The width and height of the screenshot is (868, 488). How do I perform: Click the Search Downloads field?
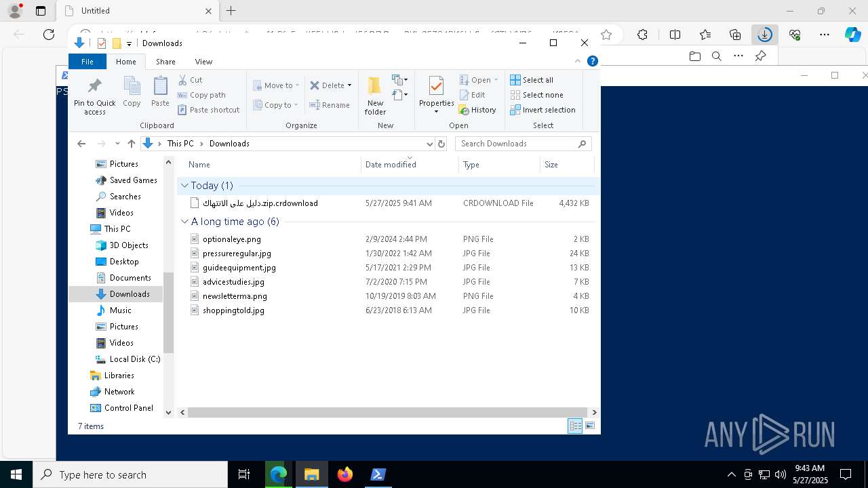click(x=523, y=144)
